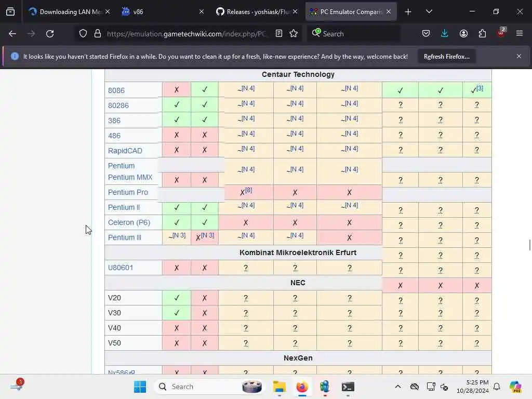The width and height of the screenshot is (532, 399).
Task: Toggle reader view icon
Action: coord(279,34)
